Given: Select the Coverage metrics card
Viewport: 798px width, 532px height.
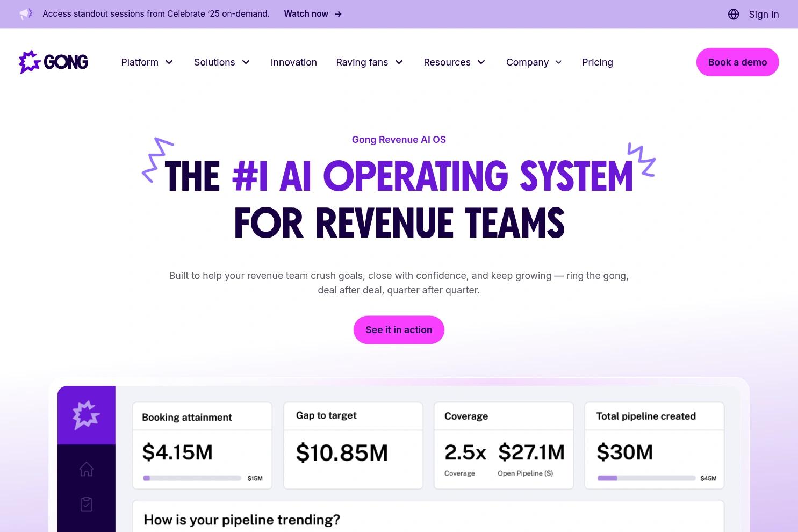Looking at the screenshot, I should 504,445.
